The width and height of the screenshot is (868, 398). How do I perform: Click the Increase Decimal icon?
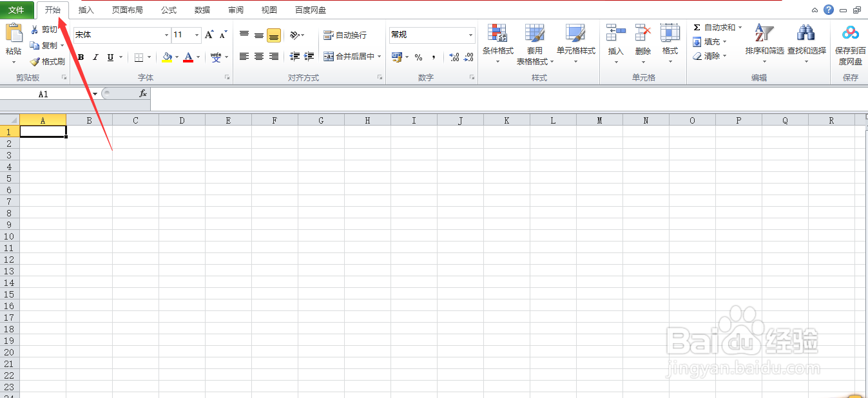click(x=453, y=57)
